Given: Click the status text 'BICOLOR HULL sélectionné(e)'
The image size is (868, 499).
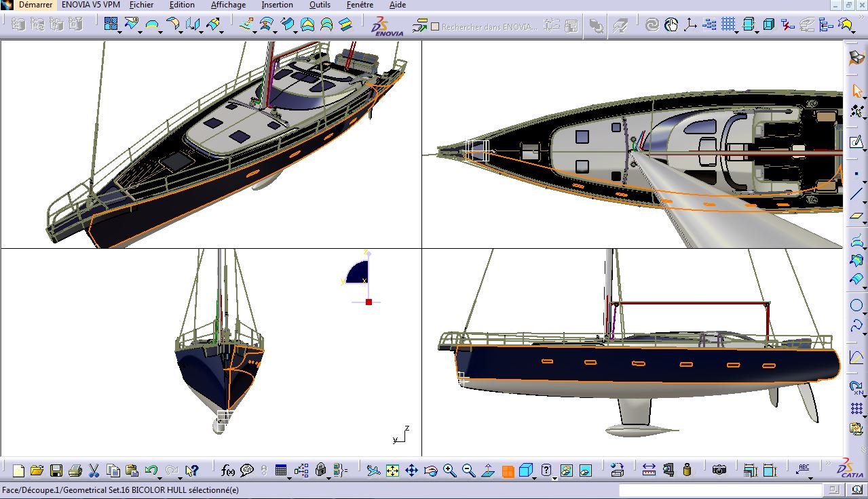Looking at the screenshot, I should 185,490.
